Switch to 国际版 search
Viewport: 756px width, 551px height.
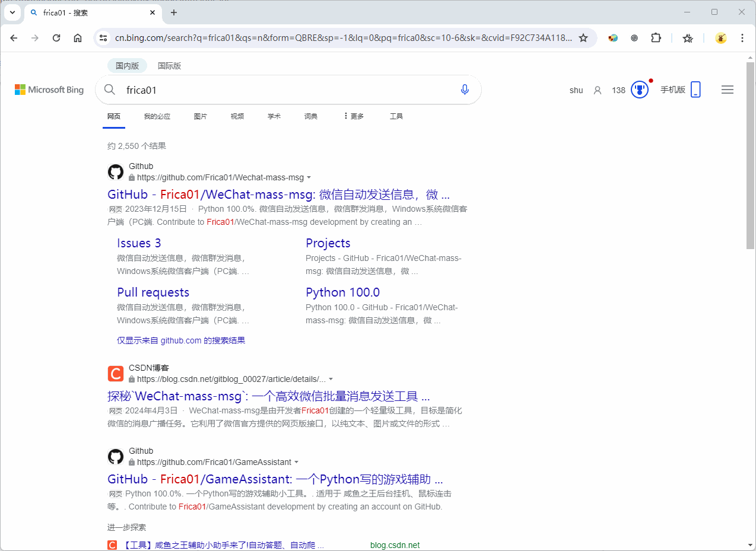click(169, 66)
